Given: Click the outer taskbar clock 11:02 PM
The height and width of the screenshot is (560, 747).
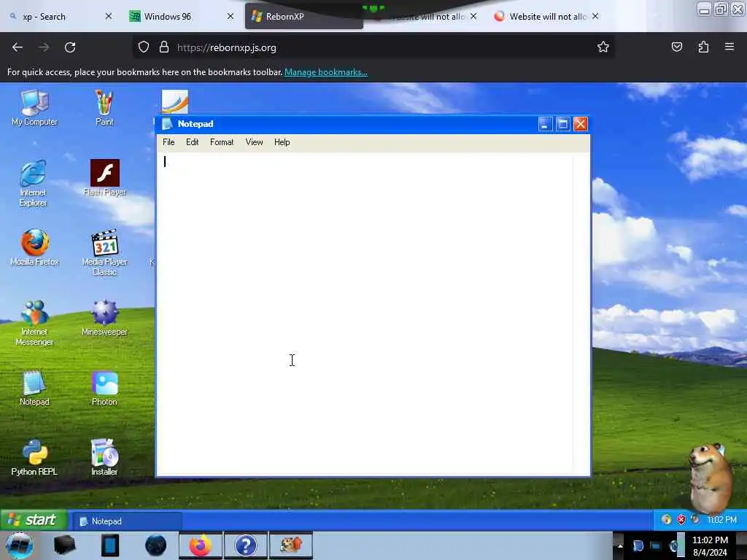Looking at the screenshot, I should click(710, 545).
